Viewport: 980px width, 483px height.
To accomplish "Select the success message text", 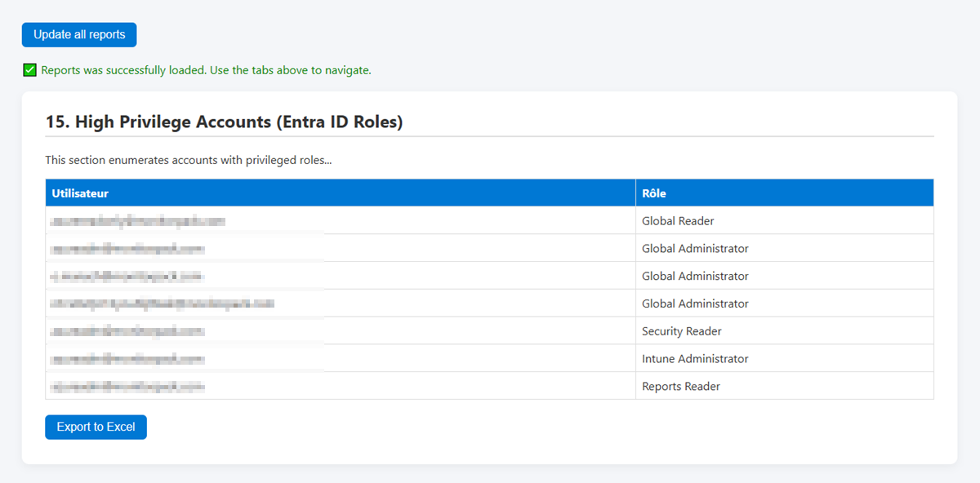I will click(204, 70).
